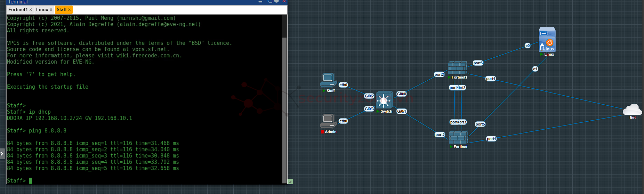644x194 pixels.
Task: Click the 'Press ? to get help' line
Action: [41, 74]
